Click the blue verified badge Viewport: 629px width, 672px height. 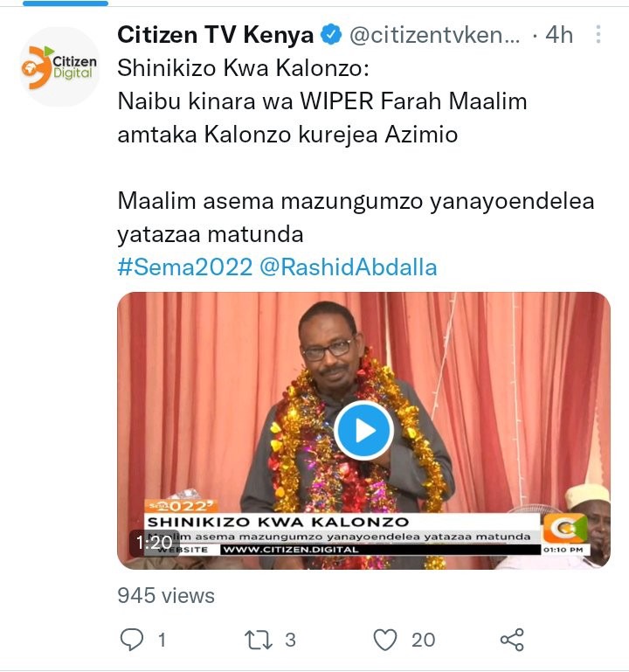coord(332,35)
